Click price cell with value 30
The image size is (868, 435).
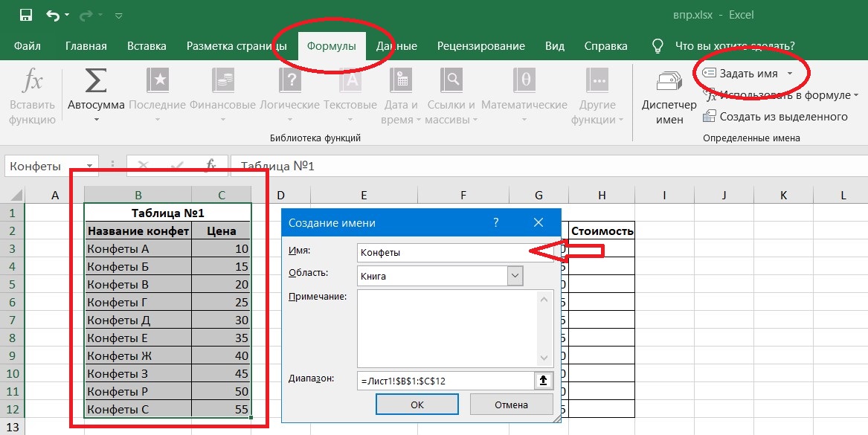(x=222, y=320)
